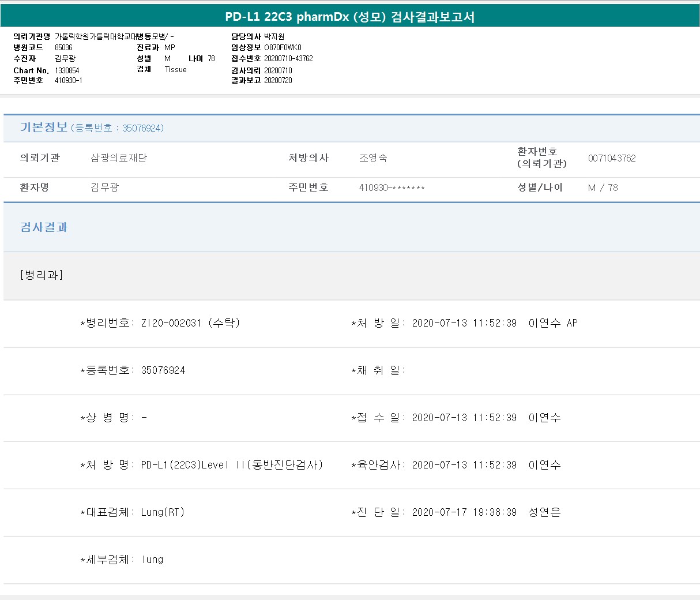Click the PD-L1 22C3 pharmDx report title

tap(349, 17)
